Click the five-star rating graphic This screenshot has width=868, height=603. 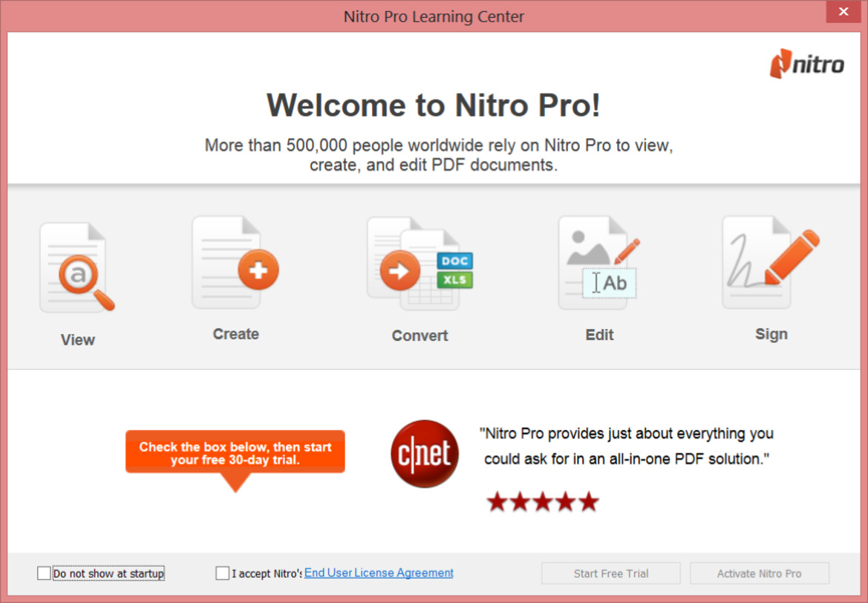543,502
